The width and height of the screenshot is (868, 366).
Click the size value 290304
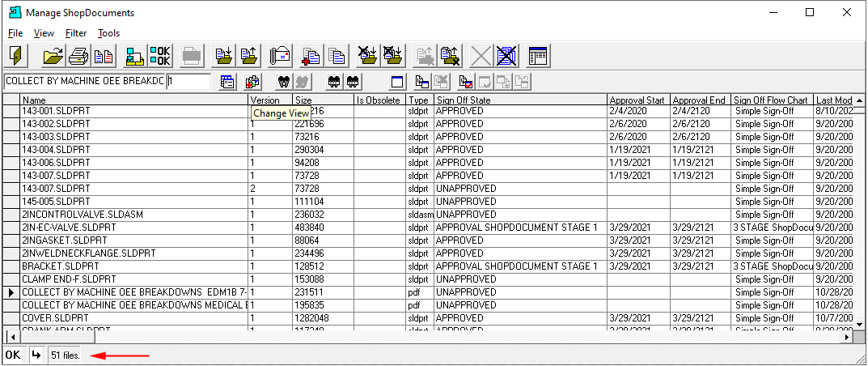point(310,150)
